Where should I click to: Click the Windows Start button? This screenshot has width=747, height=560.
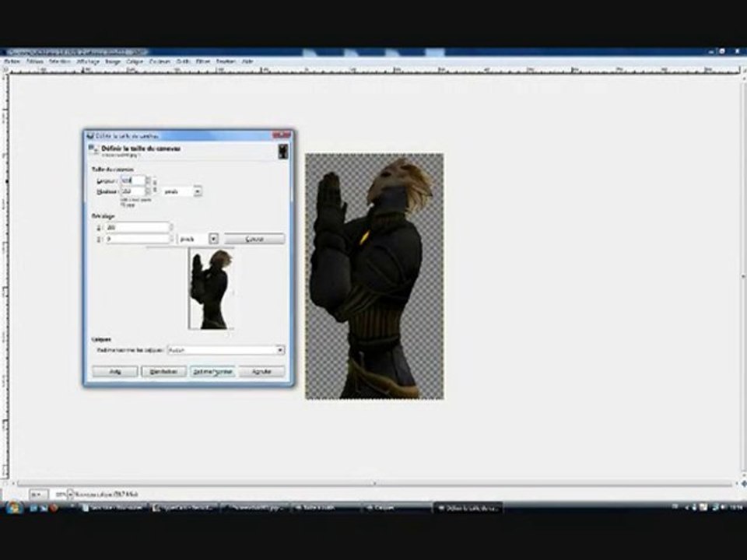pos(13,508)
